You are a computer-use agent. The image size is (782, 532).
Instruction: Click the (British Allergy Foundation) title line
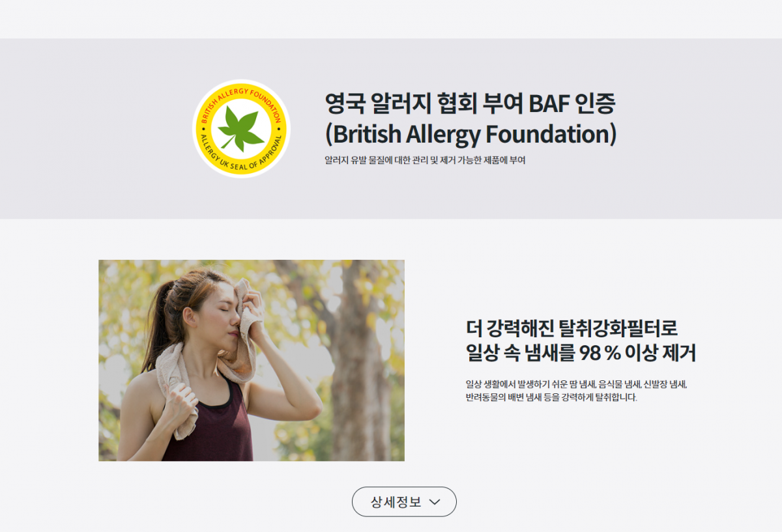471,133
